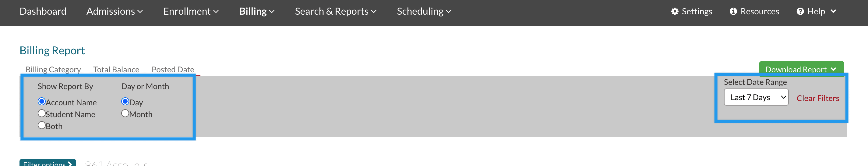Viewport: 868px width, 166px height.
Task: Switch report to Month view
Action: [125, 114]
